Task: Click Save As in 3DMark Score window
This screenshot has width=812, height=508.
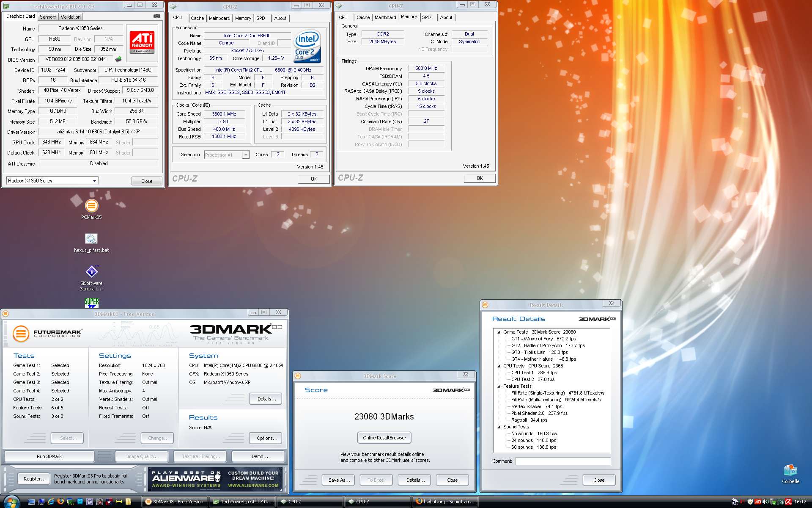Action: (339, 480)
